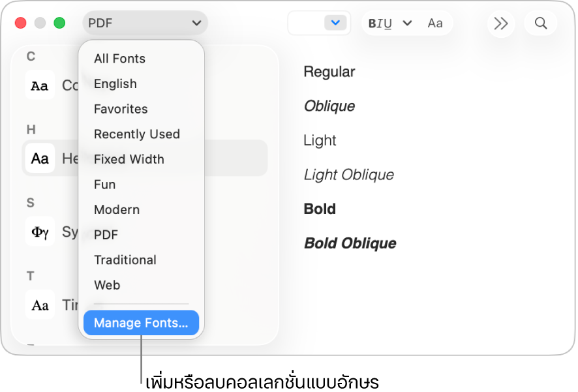Choose Manage Fonts… from the menu
Viewport: 578px width, 392px height.
(141, 323)
